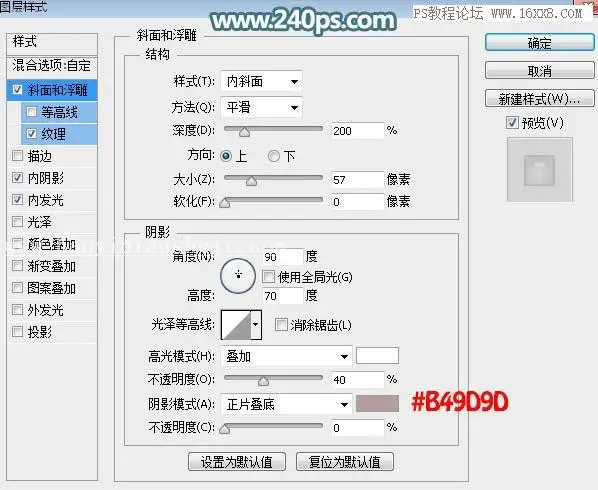Enable the 等高线 checkbox

pos(31,112)
